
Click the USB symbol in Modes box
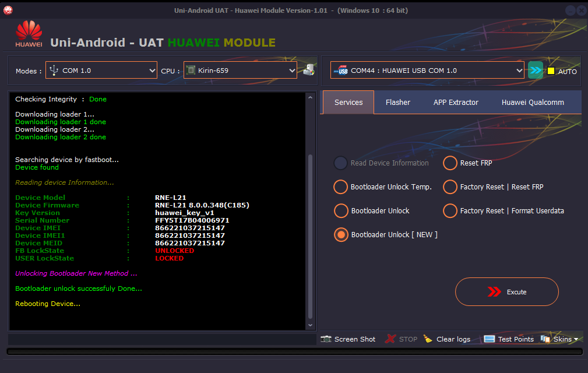(x=54, y=70)
